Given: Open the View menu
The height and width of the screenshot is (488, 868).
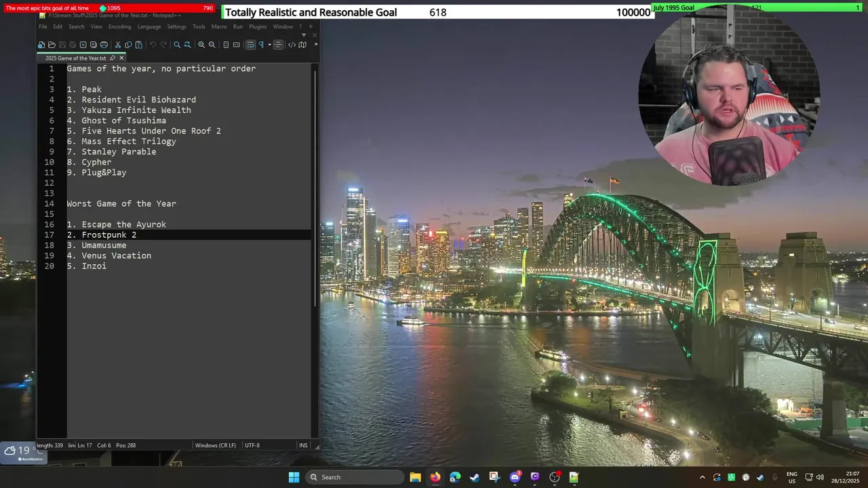Looking at the screenshot, I should 96,26.
